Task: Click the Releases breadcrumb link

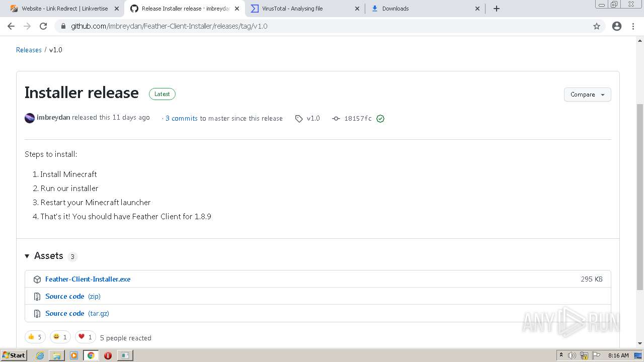Action: pyautogui.click(x=29, y=50)
